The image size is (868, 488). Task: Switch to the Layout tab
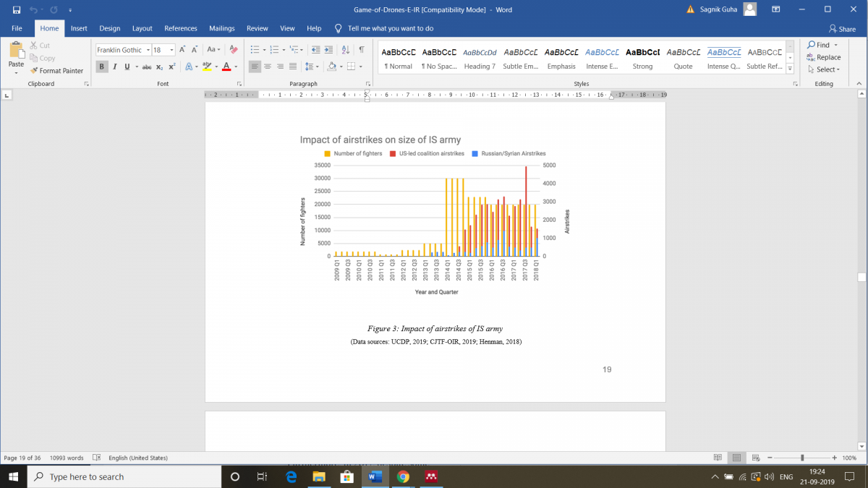142,28
